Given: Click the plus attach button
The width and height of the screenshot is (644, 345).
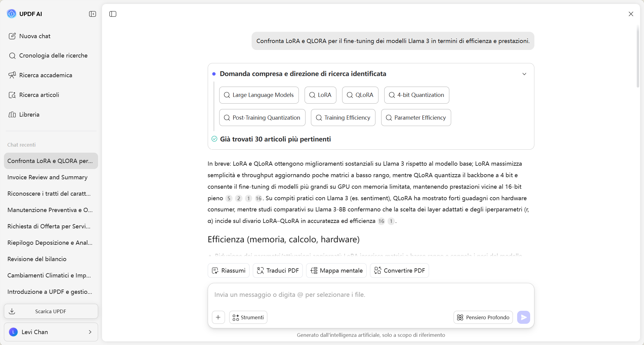Looking at the screenshot, I should click(218, 317).
